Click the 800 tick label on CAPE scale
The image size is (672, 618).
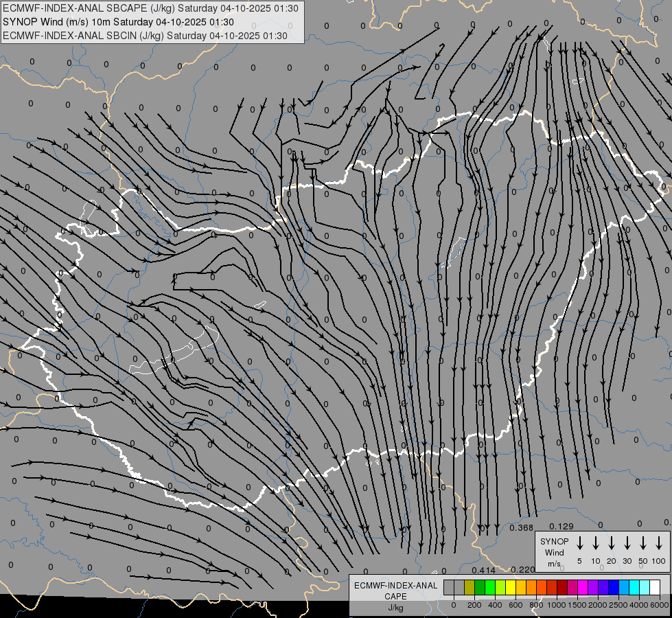(x=536, y=605)
